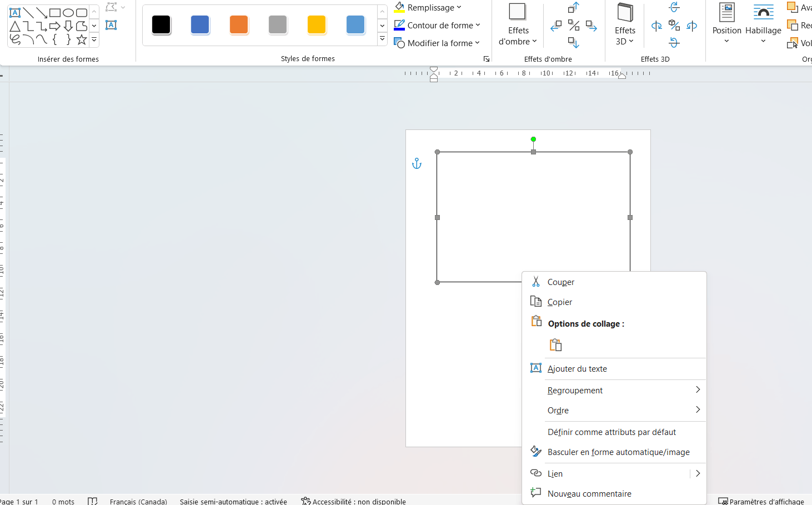Open Accessibilité status in the status bar
Screen dimensions: 812x505
pos(353,501)
